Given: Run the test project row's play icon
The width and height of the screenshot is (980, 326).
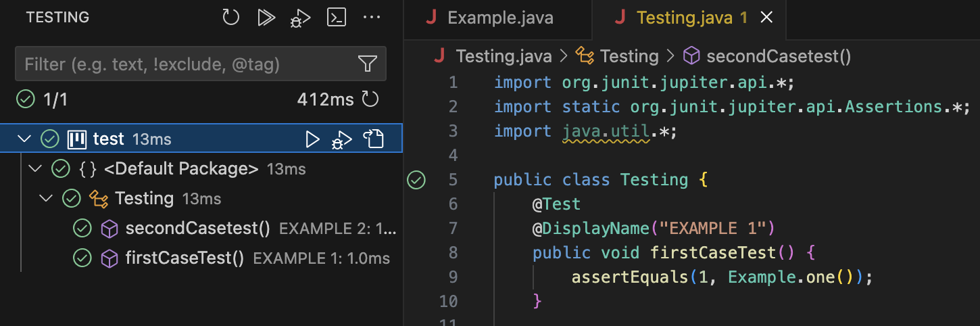Looking at the screenshot, I should tap(312, 139).
